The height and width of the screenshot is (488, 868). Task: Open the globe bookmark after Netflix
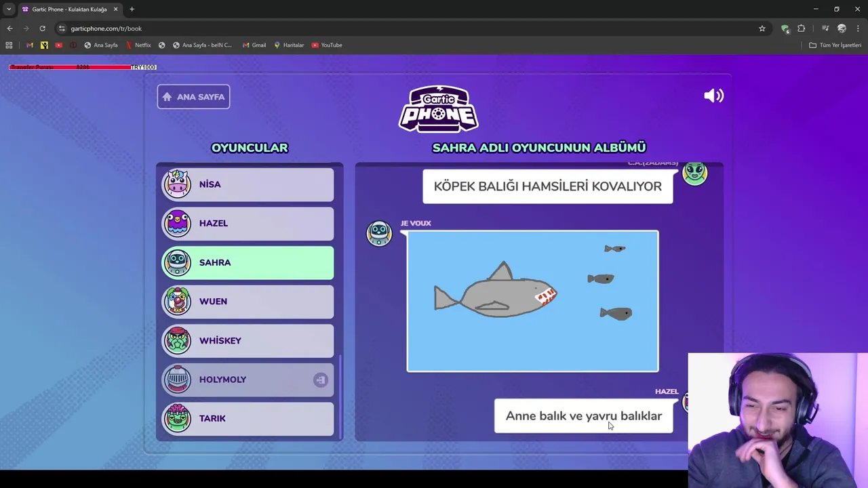[161, 45]
